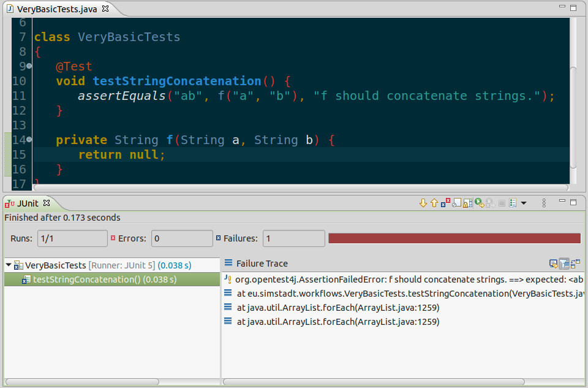Toggle show skipped tests only
This screenshot has height=388, width=588.
click(x=456, y=203)
